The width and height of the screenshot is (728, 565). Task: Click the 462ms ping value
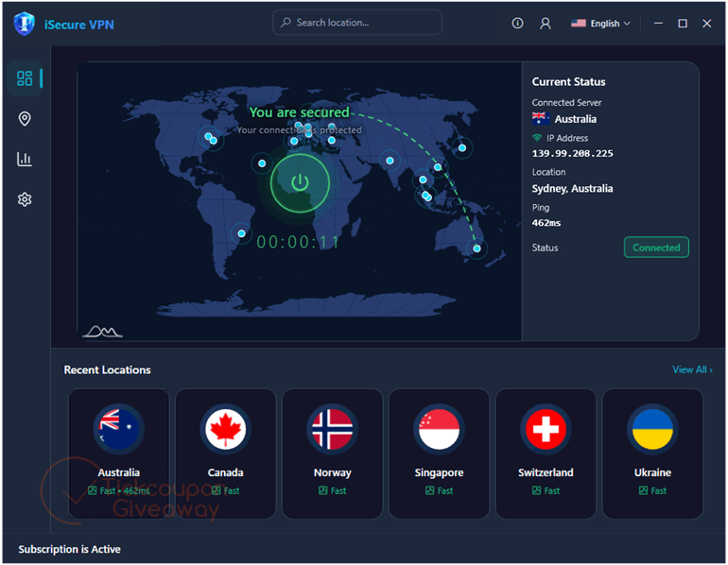tap(546, 223)
